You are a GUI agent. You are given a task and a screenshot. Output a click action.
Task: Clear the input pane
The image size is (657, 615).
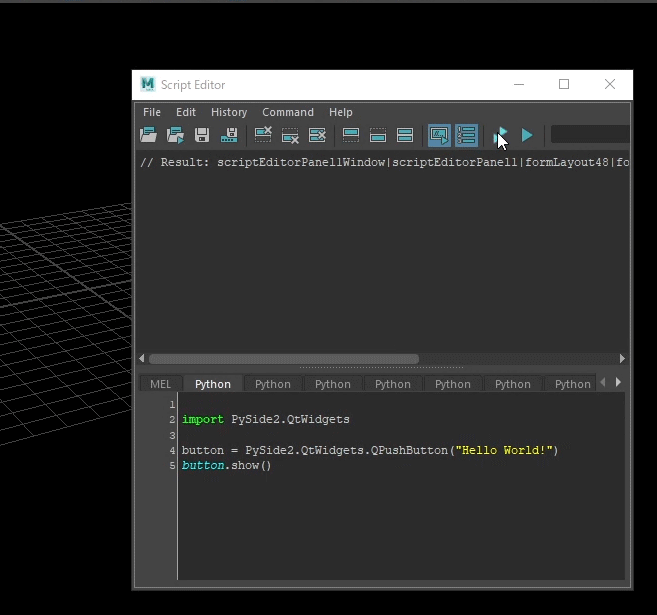click(x=290, y=135)
